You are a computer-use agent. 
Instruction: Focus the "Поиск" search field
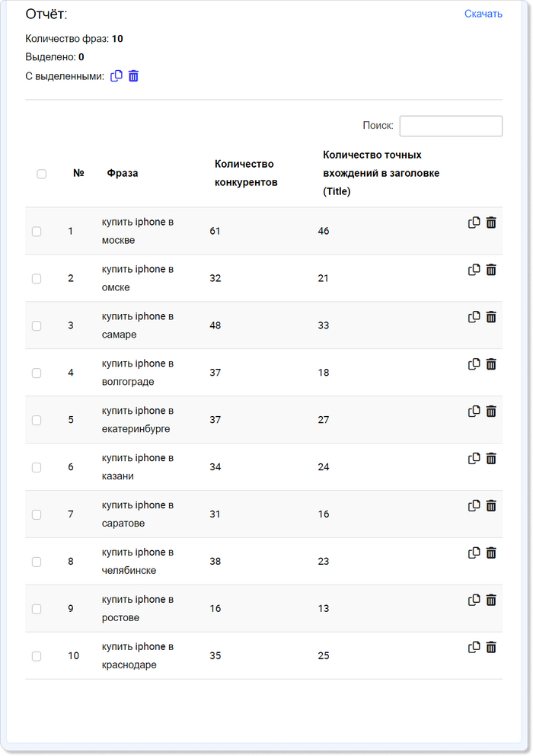451,126
